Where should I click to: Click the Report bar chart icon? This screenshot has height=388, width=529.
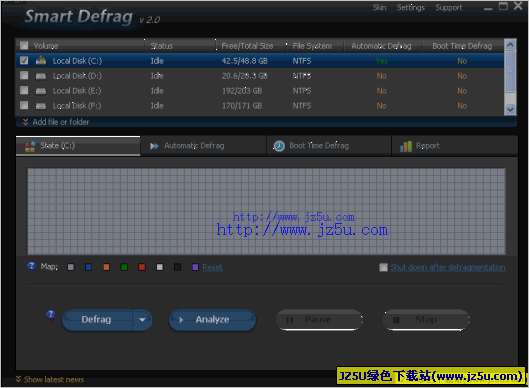(x=406, y=146)
